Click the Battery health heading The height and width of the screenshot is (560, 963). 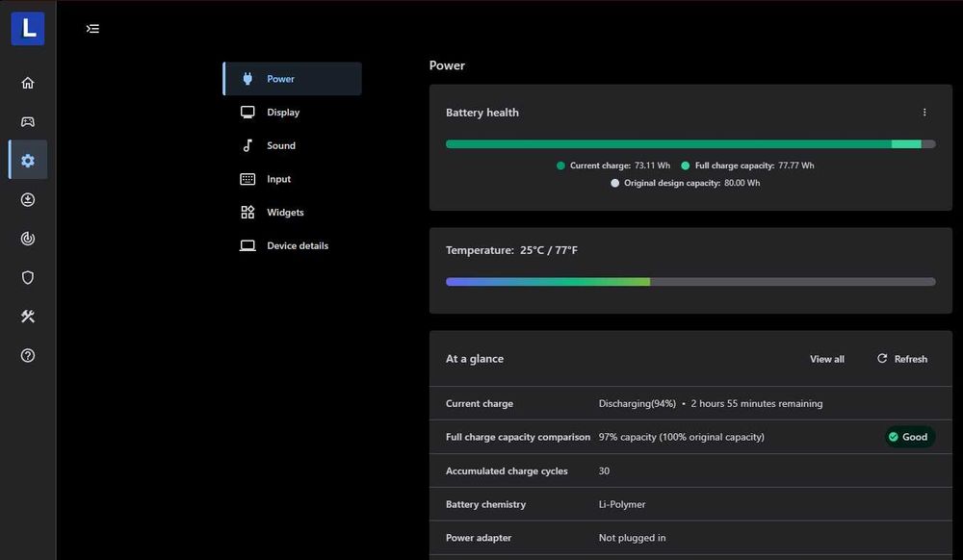(x=482, y=113)
